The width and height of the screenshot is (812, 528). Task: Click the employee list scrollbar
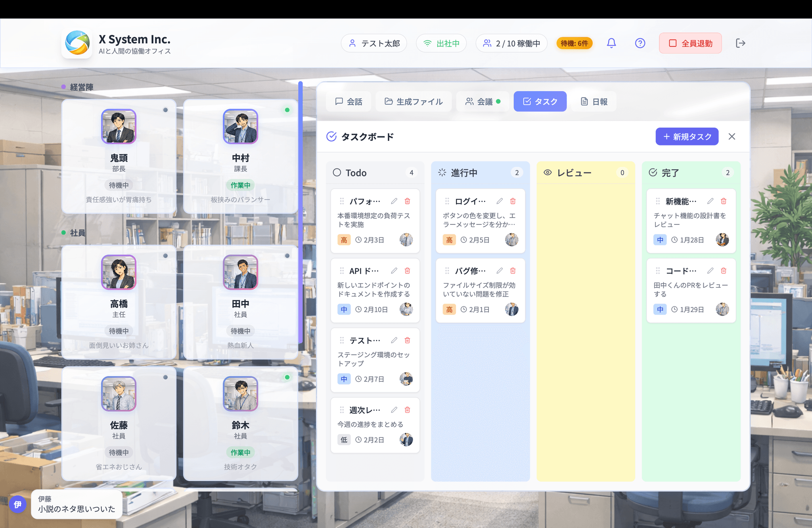(x=301, y=212)
